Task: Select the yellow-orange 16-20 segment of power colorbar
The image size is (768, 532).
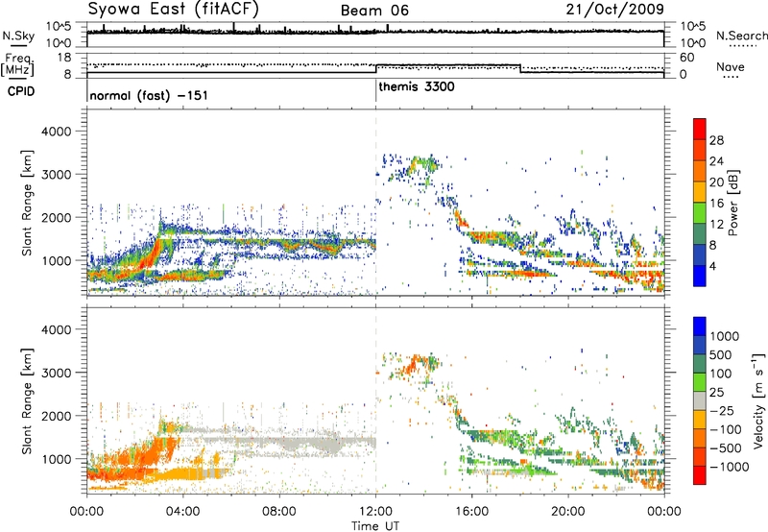Action: [700, 192]
